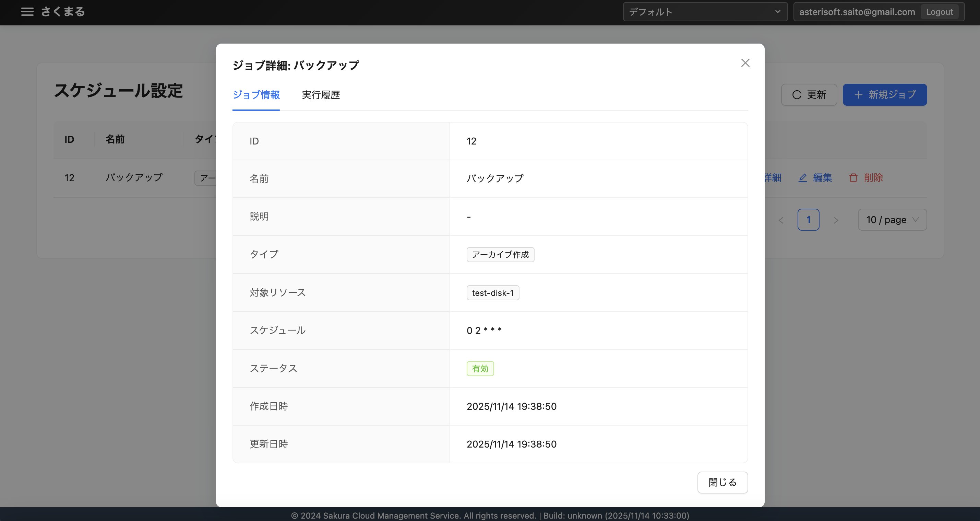Open the 10 / page size dropdown

892,220
